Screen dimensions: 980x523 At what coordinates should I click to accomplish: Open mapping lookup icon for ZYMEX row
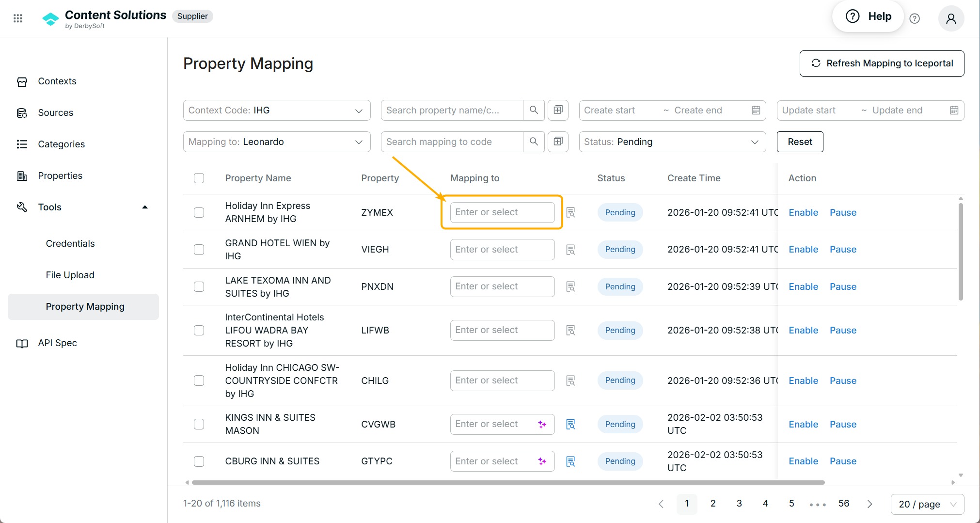point(571,212)
